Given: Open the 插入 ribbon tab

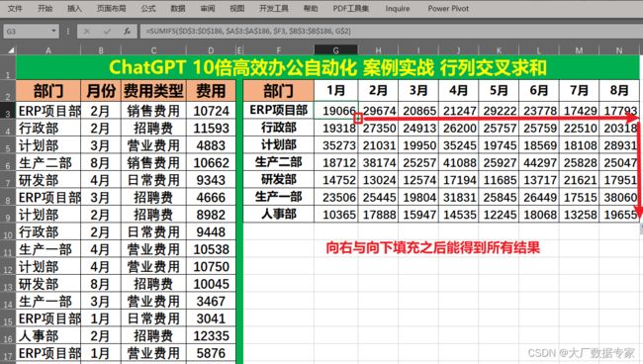Looking at the screenshot, I should (74, 8).
